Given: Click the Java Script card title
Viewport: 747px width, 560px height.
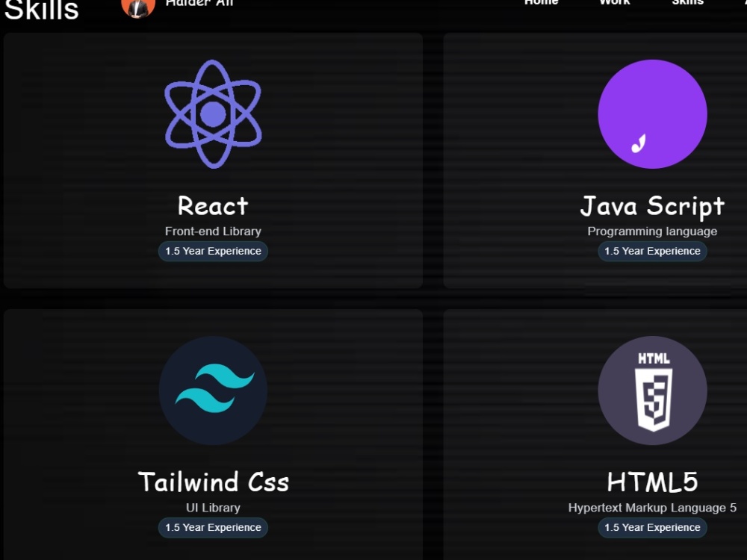Looking at the screenshot, I should (x=652, y=206).
